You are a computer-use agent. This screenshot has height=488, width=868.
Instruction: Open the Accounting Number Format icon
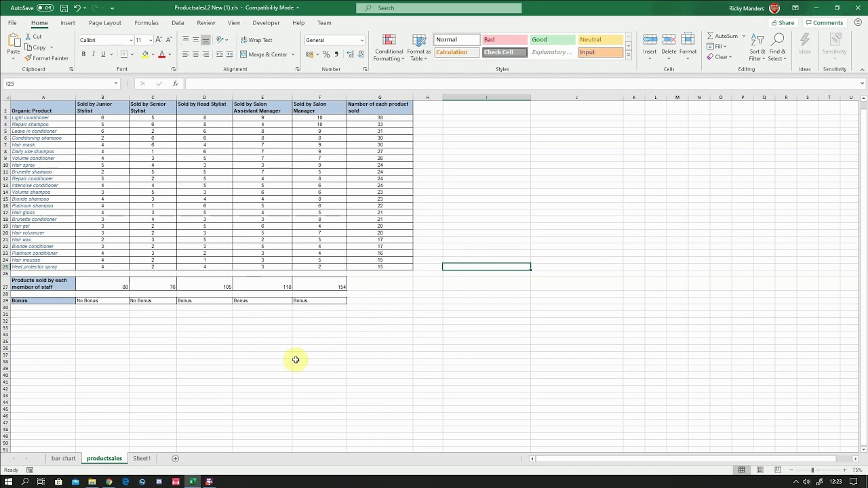(x=311, y=54)
